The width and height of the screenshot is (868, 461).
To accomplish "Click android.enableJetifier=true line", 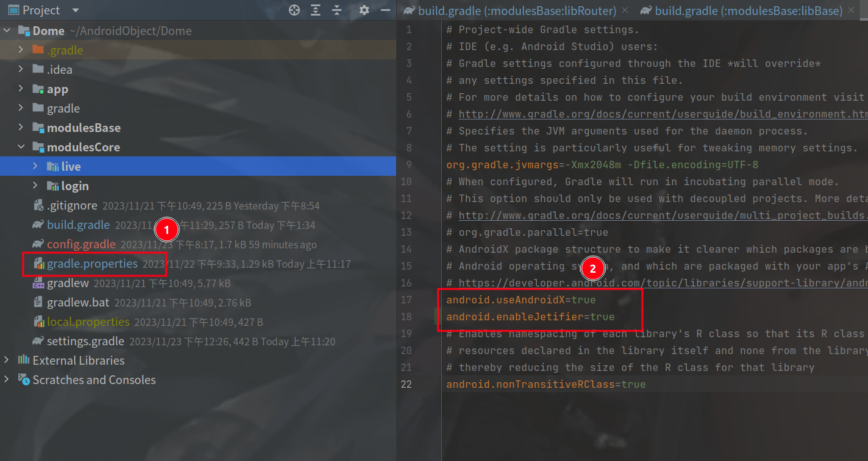I will [x=531, y=317].
